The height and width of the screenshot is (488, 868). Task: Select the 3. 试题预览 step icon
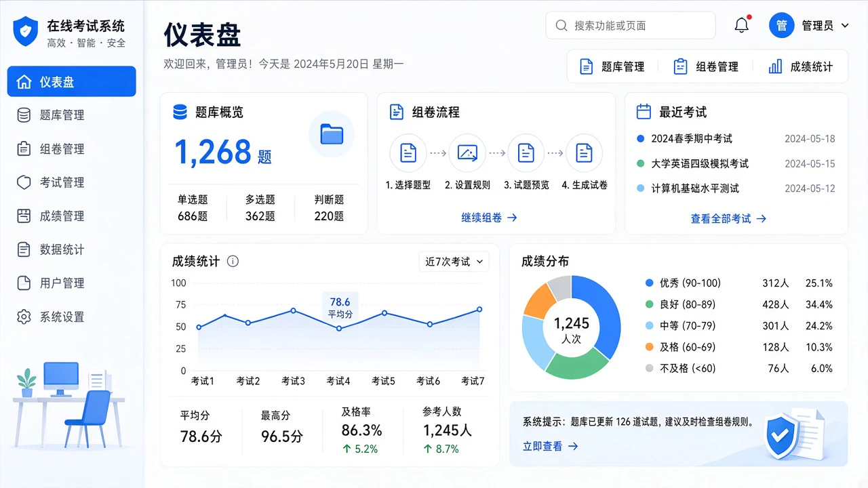pyautogui.click(x=526, y=152)
